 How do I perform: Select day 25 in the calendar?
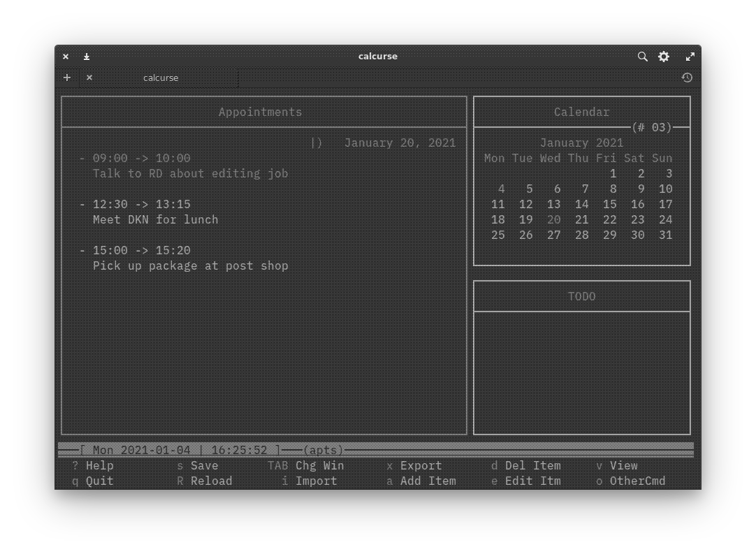(x=497, y=235)
